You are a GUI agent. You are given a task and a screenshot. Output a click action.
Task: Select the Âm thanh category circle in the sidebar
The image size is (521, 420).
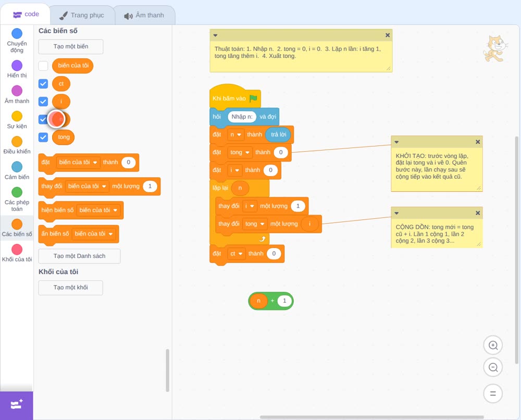17,91
